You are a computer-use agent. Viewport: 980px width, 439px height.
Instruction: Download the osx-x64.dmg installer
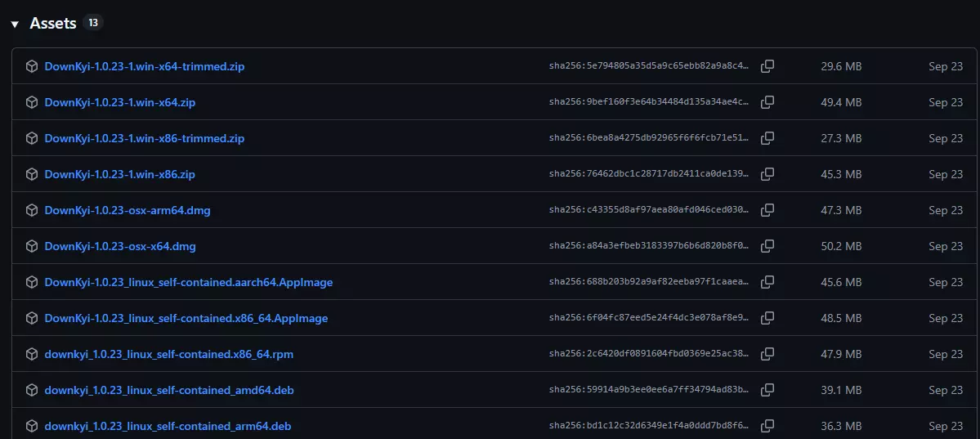[x=120, y=246]
